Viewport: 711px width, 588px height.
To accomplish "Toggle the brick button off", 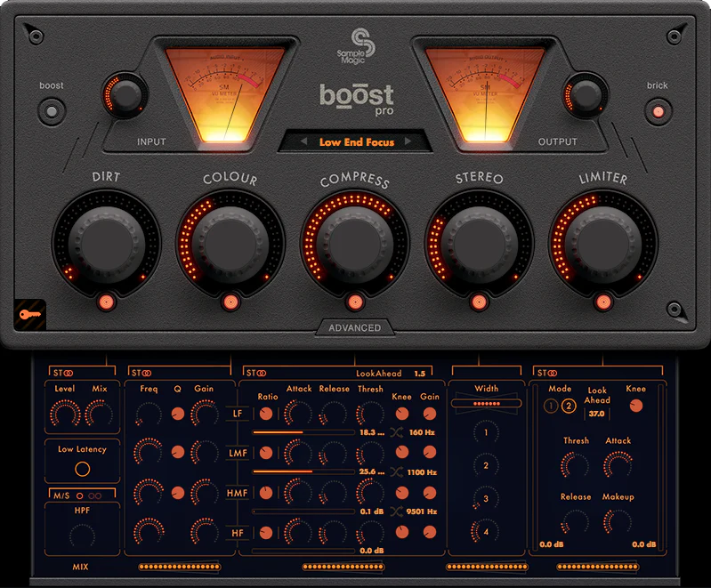I will point(658,111).
